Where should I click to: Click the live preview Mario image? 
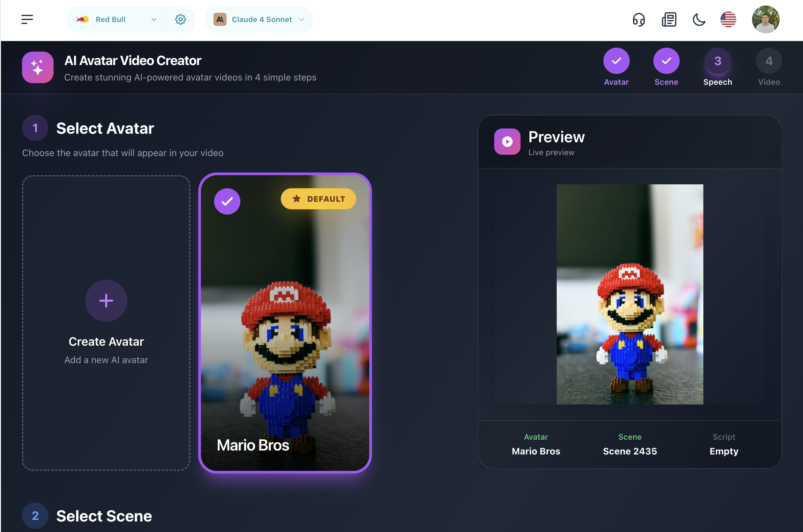click(x=630, y=294)
